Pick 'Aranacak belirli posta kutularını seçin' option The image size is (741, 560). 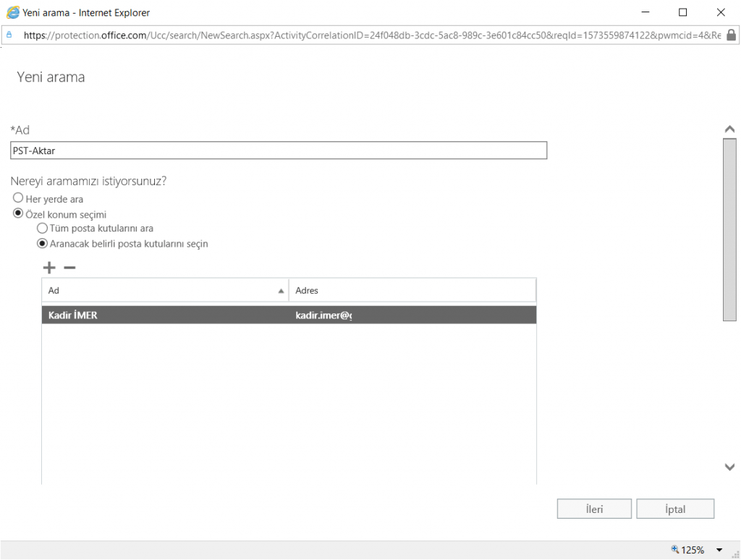tap(42, 244)
